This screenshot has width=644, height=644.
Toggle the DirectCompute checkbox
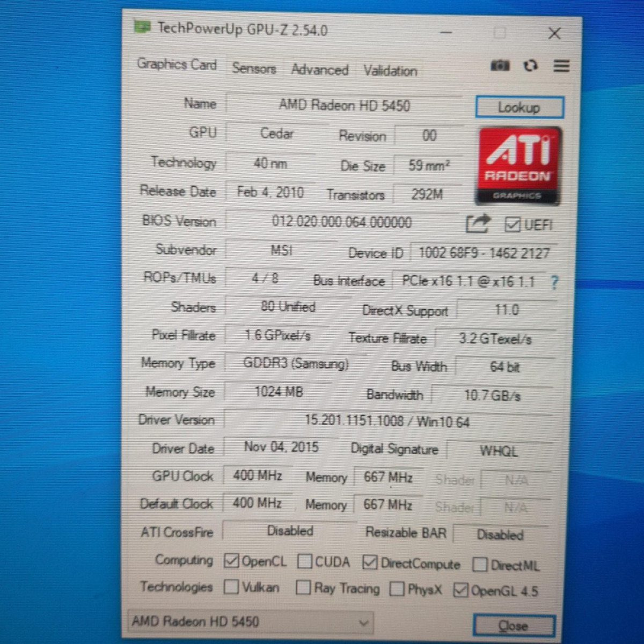[370, 562]
